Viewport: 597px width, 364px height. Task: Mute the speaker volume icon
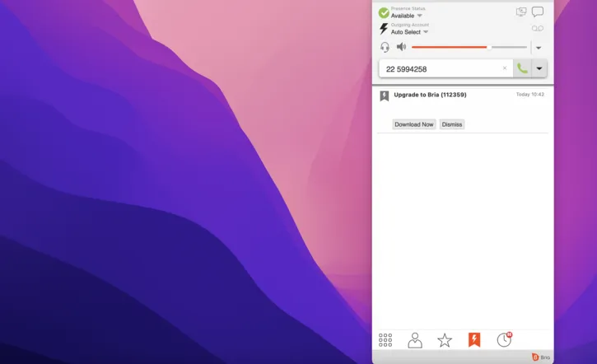pyautogui.click(x=401, y=47)
